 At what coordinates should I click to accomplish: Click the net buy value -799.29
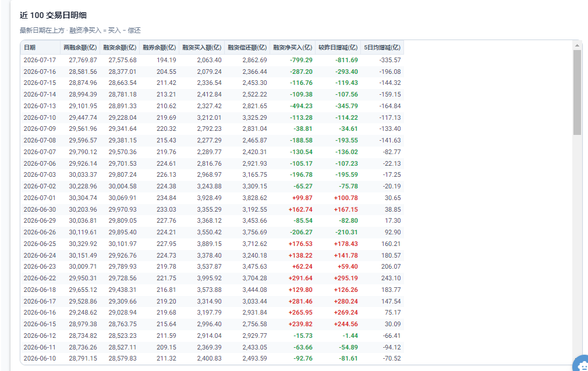click(x=301, y=60)
